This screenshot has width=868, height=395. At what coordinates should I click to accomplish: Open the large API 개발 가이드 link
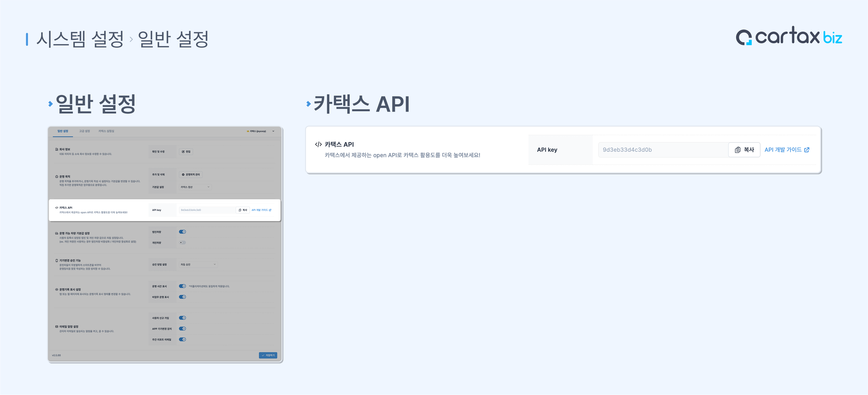pos(786,150)
